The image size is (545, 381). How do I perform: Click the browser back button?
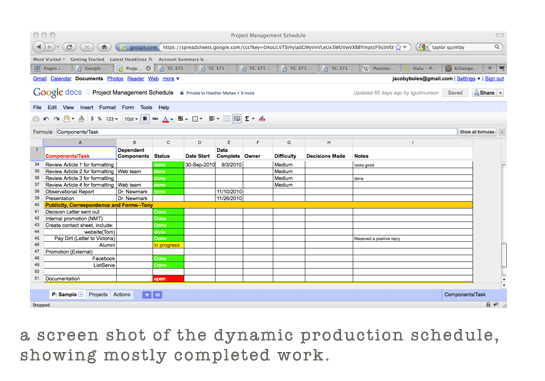point(39,47)
